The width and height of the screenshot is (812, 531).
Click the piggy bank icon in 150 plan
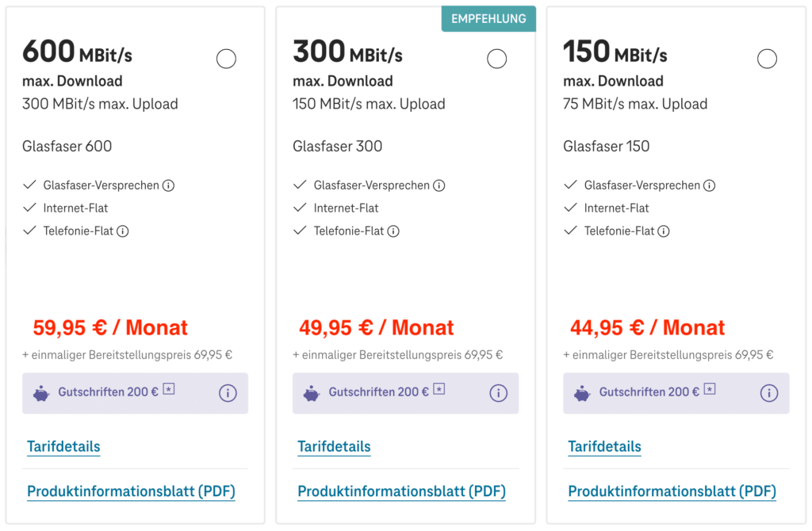click(x=581, y=394)
